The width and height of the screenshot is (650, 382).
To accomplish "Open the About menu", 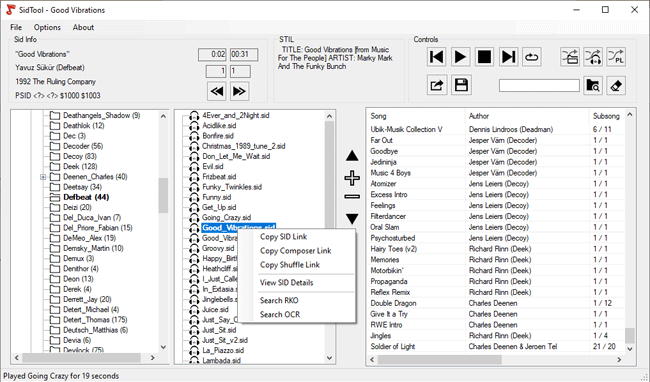I will tap(83, 27).
